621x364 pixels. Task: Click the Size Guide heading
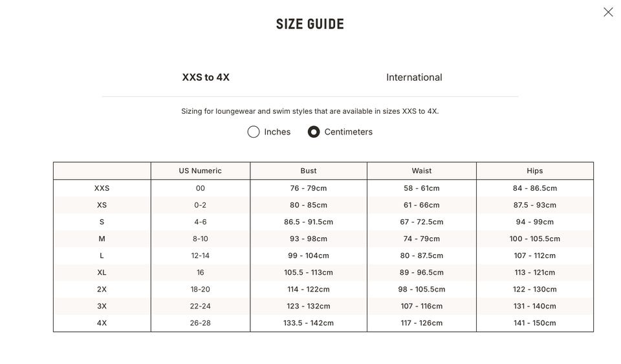point(310,25)
